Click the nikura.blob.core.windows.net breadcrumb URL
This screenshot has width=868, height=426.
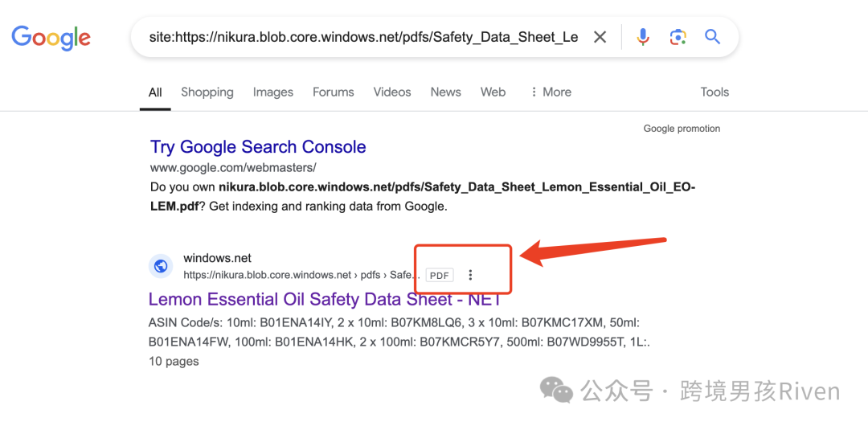(x=301, y=275)
